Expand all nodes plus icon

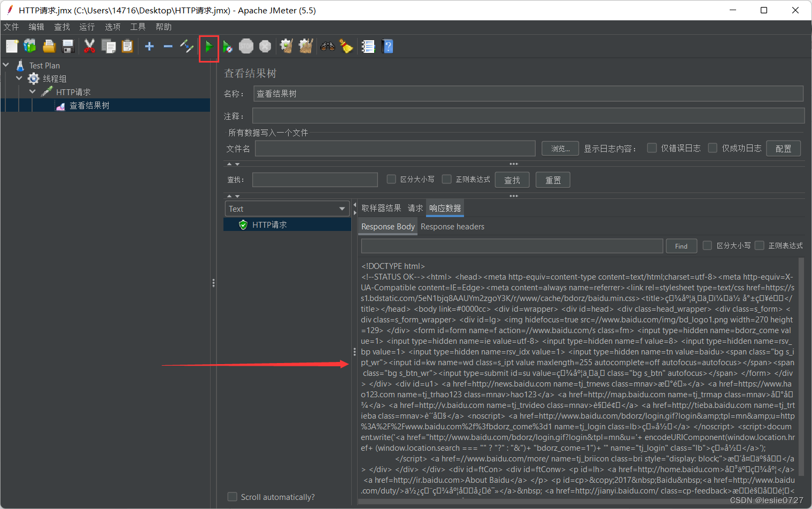pos(150,47)
